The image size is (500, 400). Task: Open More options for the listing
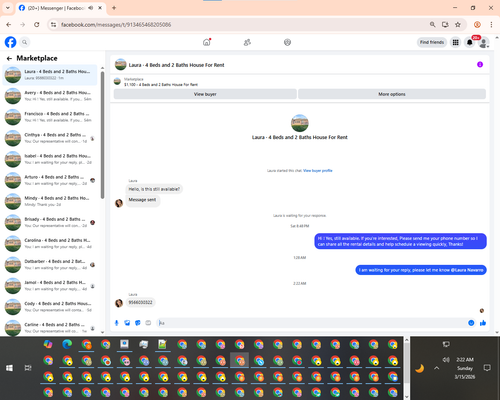click(392, 94)
